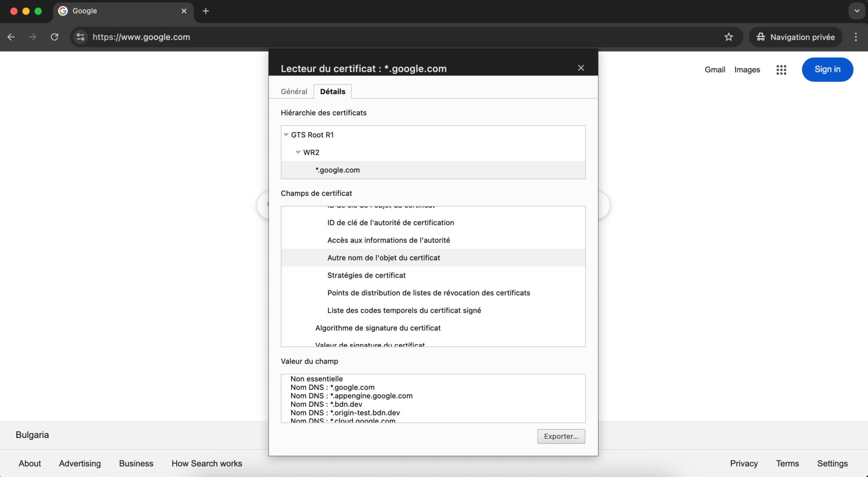
Task: Open a new tab with the plus button
Action: [x=206, y=11]
